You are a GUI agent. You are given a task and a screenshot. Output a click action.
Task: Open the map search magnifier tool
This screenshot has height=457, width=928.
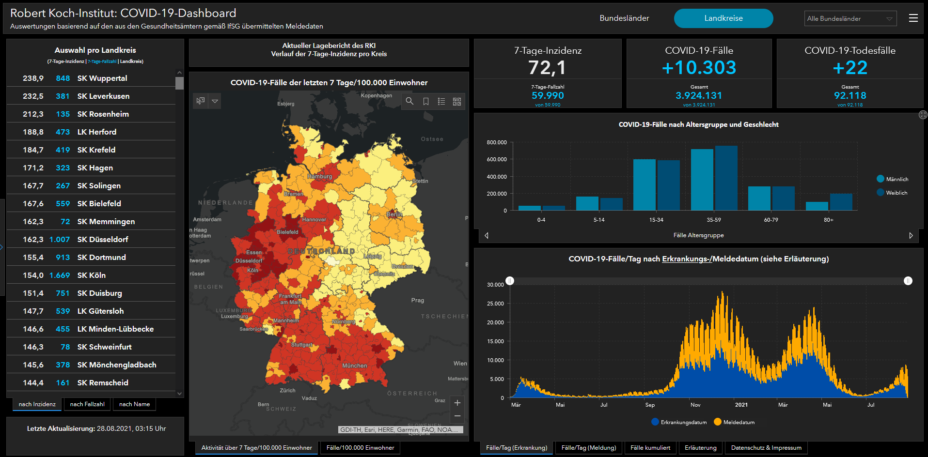click(x=410, y=101)
